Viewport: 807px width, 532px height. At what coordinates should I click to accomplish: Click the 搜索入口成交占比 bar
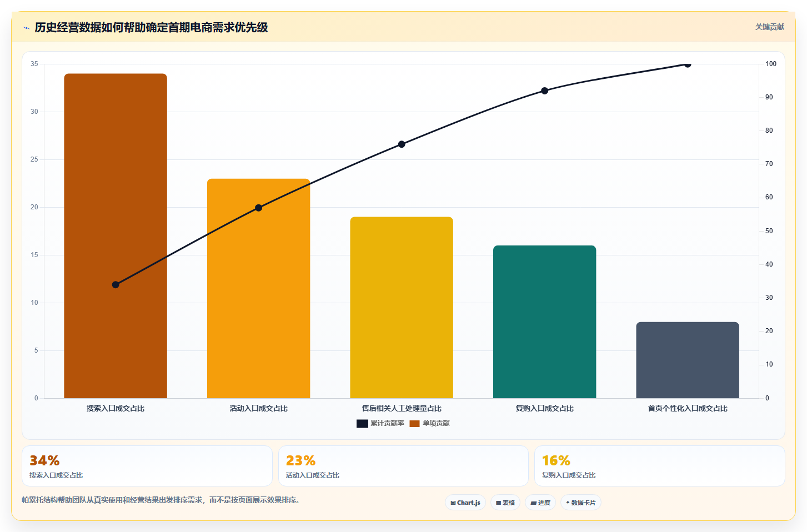pyautogui.click(x=116, y=236)
